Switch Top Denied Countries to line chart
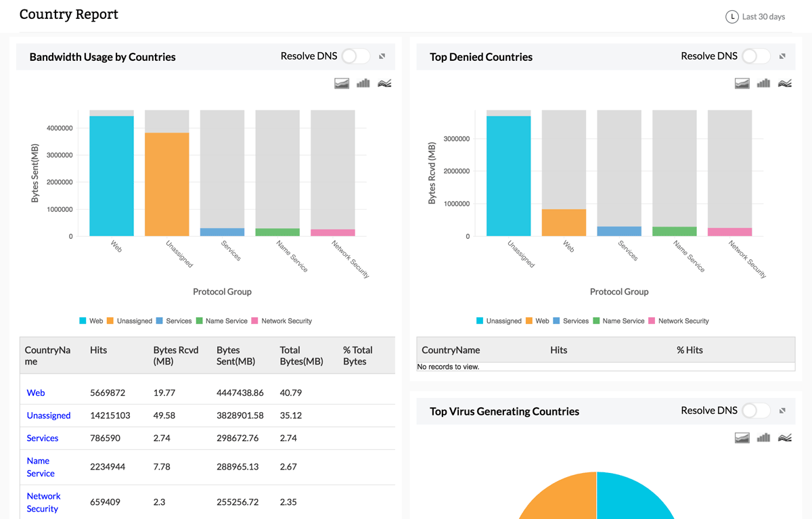Viewport: 812px width, 519px height. click(x=785, y=83)
